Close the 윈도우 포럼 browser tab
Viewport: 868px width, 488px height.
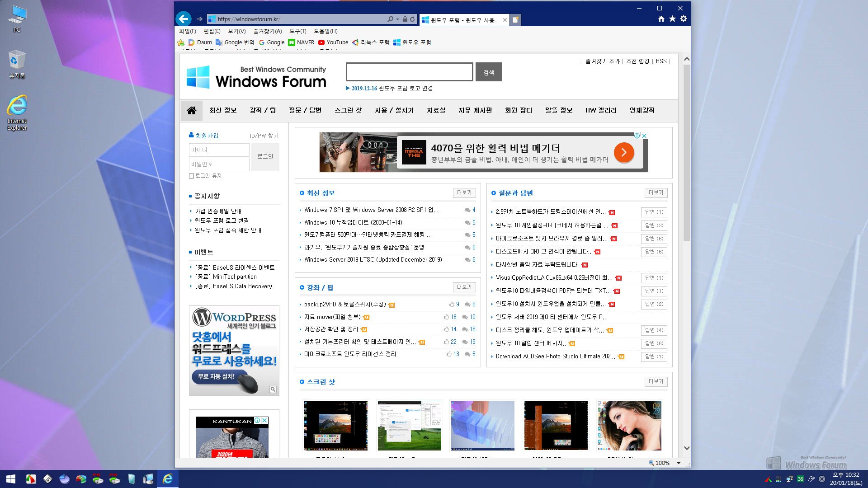click(x=505, y=20)
